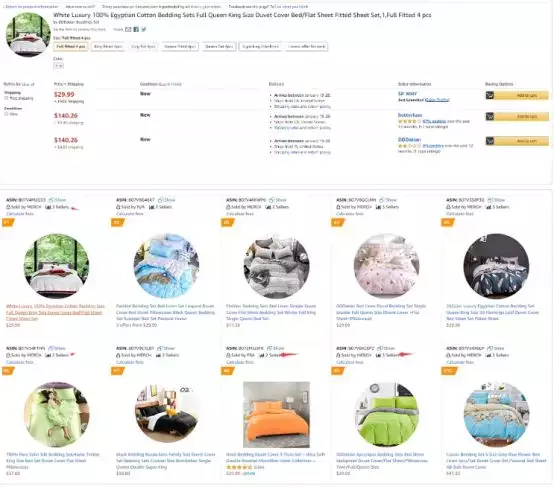This screenshot has width=554, height=487.
Task: Click the cart icon on the third offer
Action: pyautogui.click(x=490, y=141)
